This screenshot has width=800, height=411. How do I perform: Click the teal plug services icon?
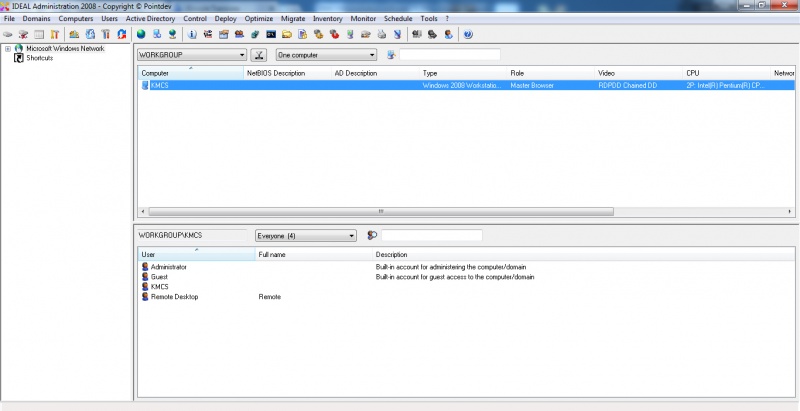[x=255, y=35]
